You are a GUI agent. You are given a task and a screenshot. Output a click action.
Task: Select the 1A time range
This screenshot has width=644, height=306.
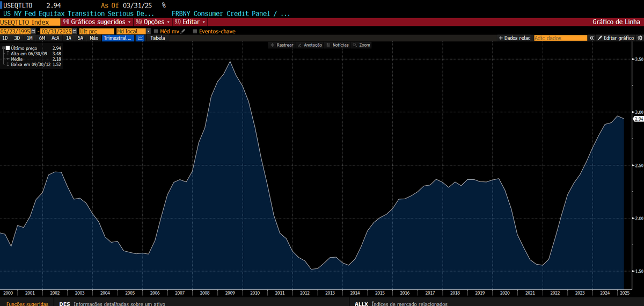click(68, 38)
